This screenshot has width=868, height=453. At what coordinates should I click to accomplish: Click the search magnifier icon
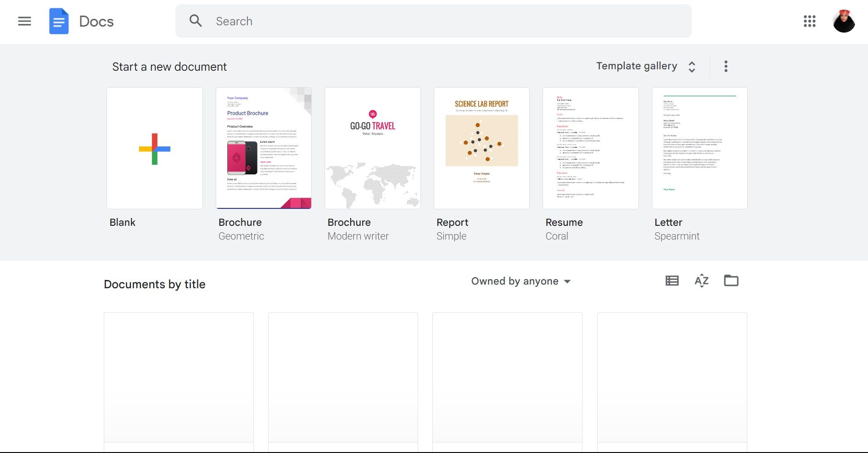196,21
